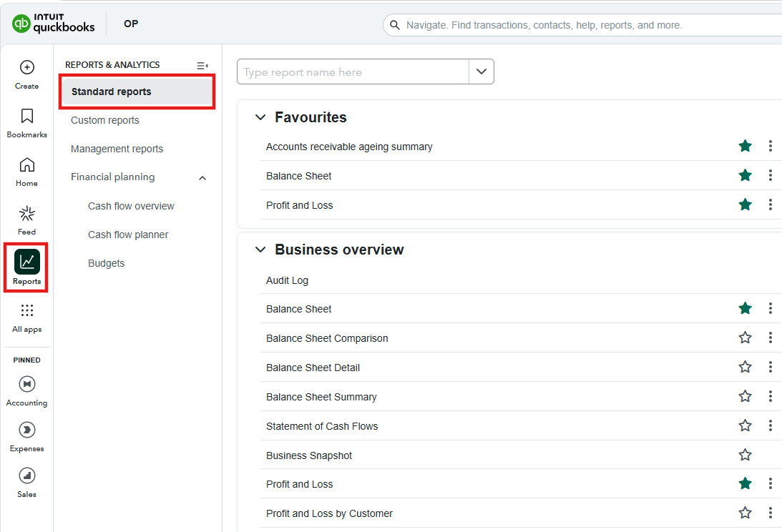Screen dimensions: 782x532
Task: Favourite Balance Sheet Summary with star
Action: [745, 396]
